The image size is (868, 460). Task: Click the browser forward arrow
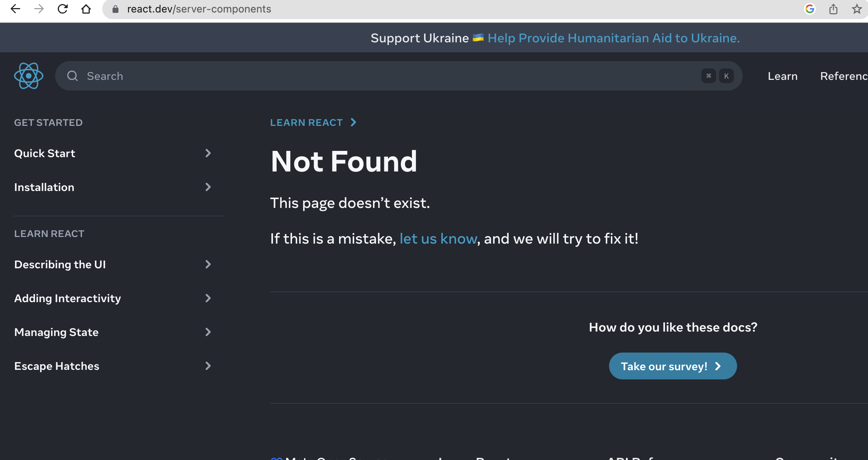pyautogui.click(x=39, y=9)
